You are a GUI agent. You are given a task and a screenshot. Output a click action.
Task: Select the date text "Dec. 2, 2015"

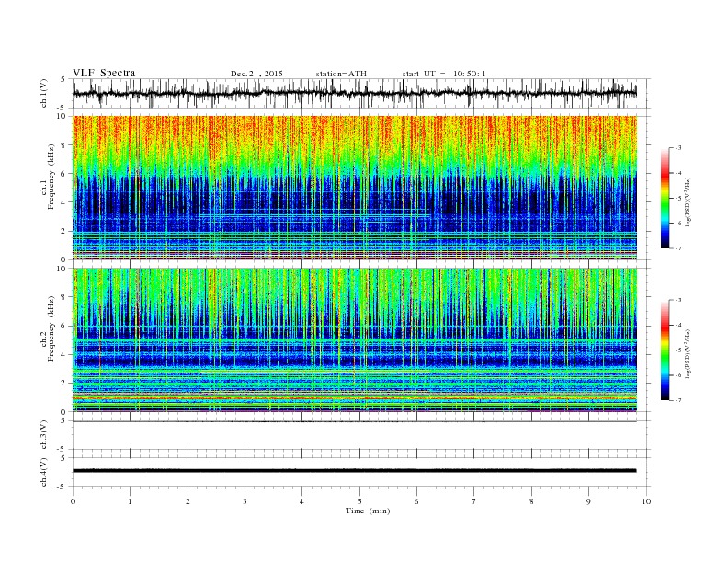tap(256, 74)
